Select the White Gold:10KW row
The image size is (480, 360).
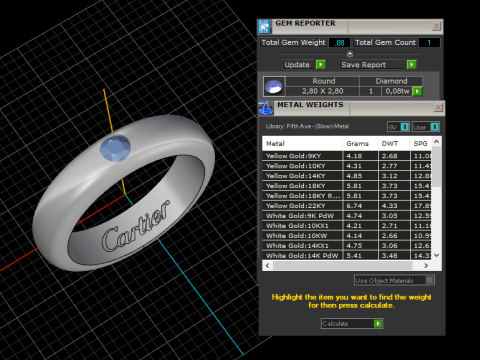347,236
